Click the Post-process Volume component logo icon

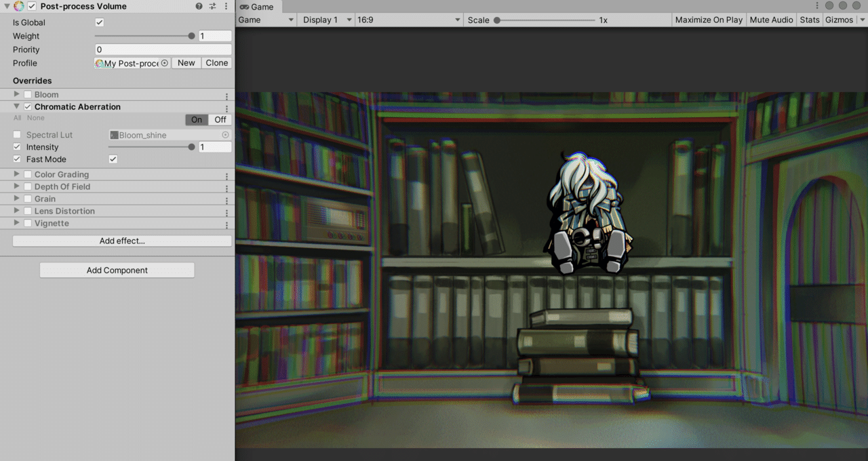pyautogui.click(x=19, y=6)
